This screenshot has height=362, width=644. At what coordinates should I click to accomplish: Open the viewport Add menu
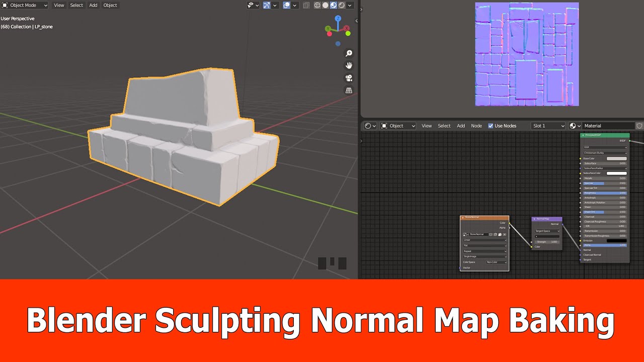(93, 5)
